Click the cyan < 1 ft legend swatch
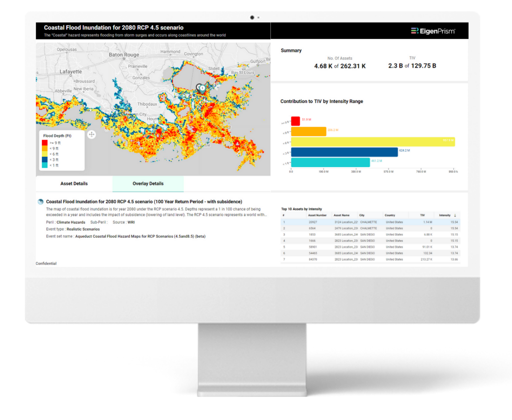 click(x=45, y=166)
